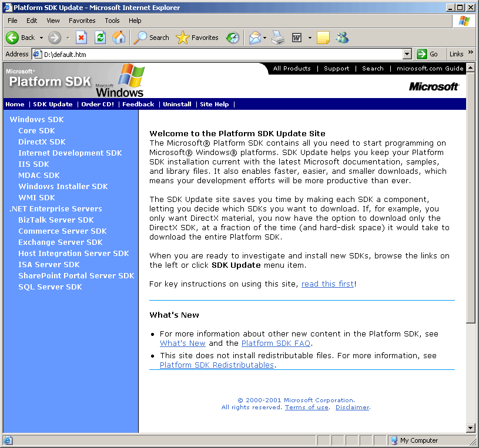Click Support in top black bar
This screenshot has width=479, height=448.
336,68
